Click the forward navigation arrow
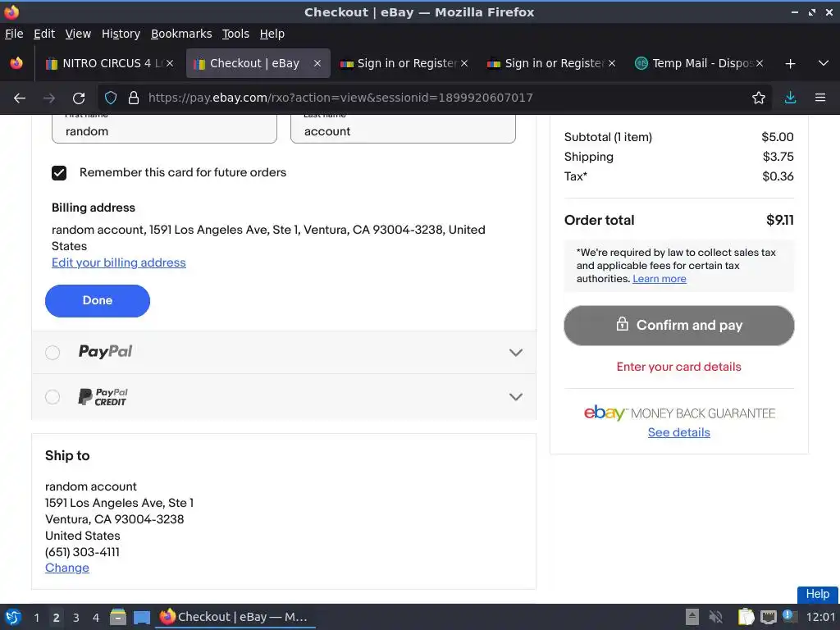 click(x=48, y=98)
